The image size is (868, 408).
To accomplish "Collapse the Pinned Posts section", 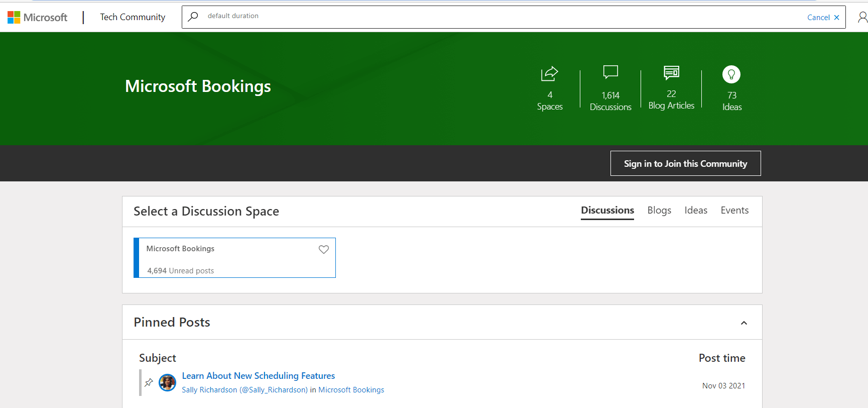I will coord(744,323).
